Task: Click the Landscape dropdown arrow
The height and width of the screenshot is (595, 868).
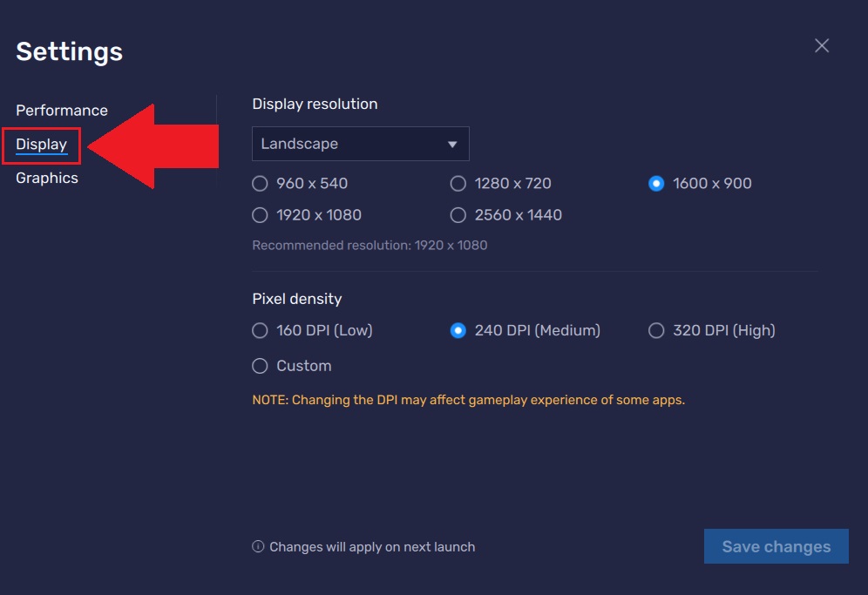Action: tap(452, 145)
